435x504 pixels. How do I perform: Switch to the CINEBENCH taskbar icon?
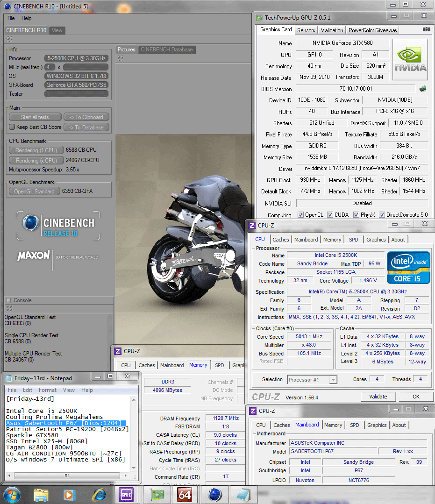pos(215,495)
